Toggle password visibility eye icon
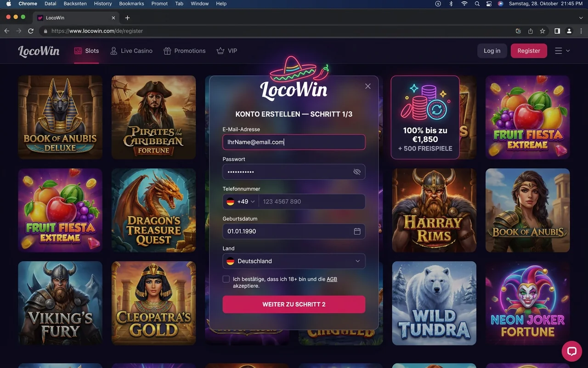The width and height of the screenshot is (588, 368). [357, 172]
